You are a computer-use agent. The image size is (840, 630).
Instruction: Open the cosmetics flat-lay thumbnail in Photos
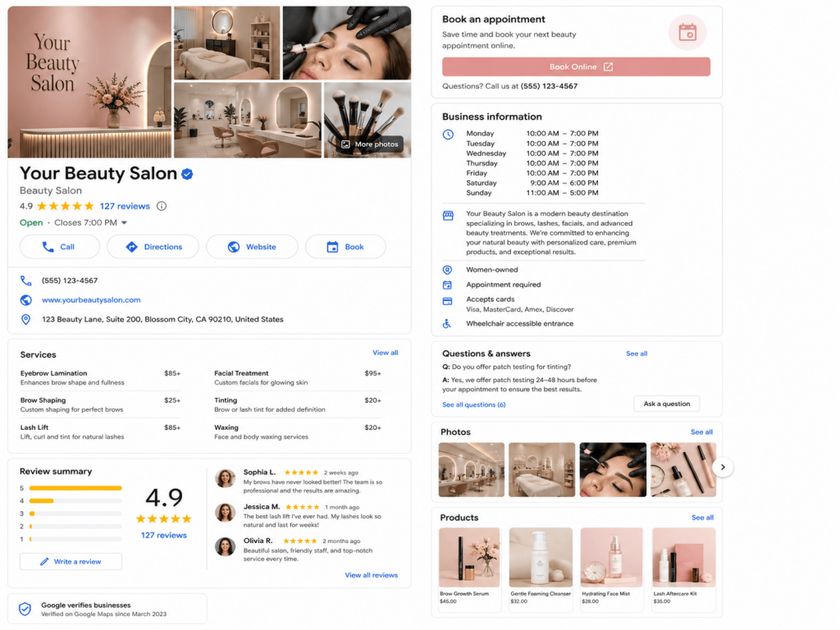683,470
